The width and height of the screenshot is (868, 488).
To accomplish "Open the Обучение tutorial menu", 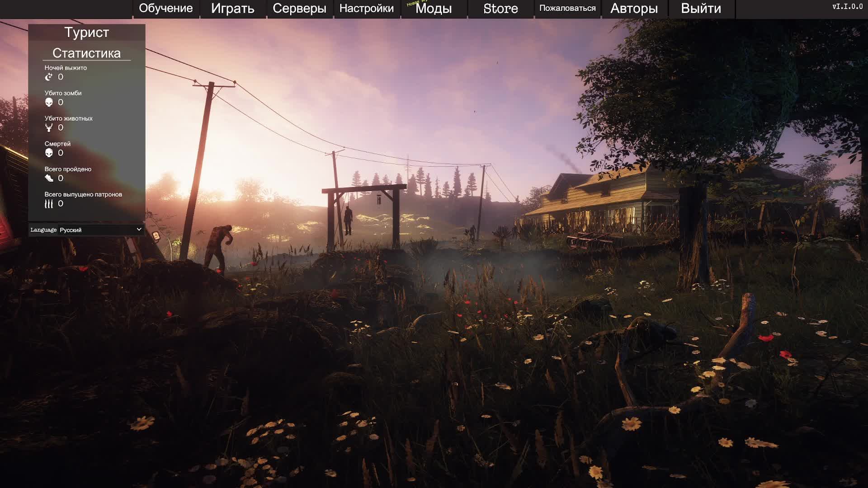I will 165,9.
